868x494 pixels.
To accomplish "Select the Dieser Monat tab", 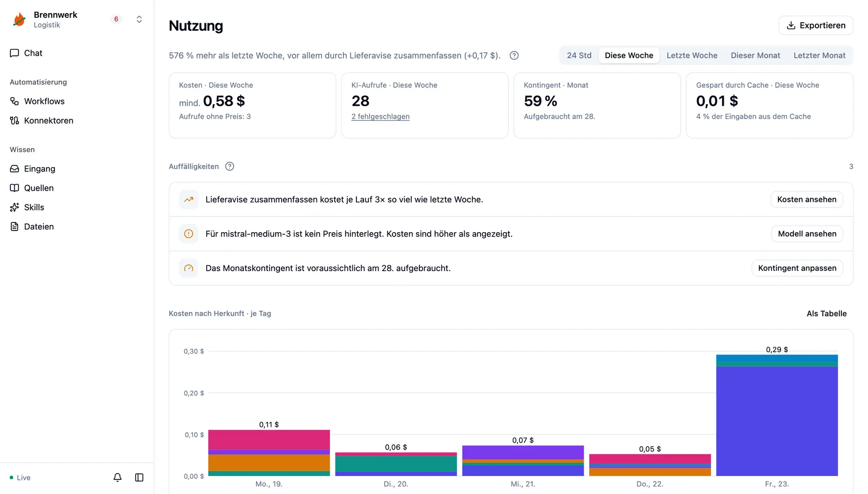I will click(755, 55).
